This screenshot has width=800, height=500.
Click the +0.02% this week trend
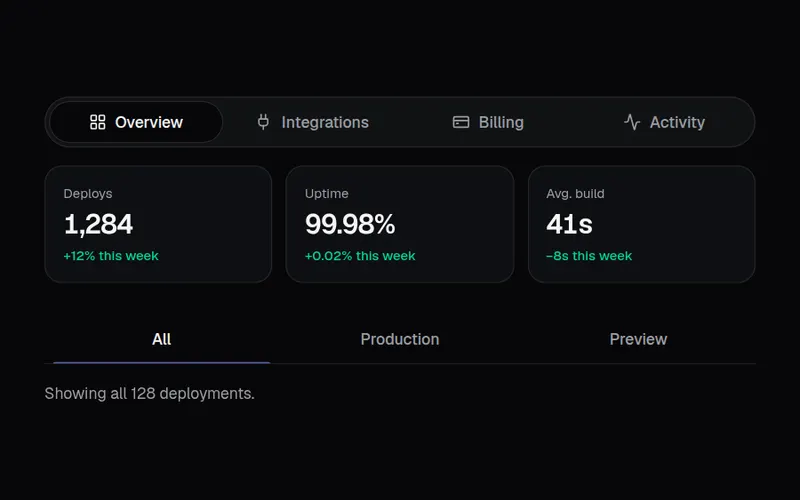coord(360,256)
